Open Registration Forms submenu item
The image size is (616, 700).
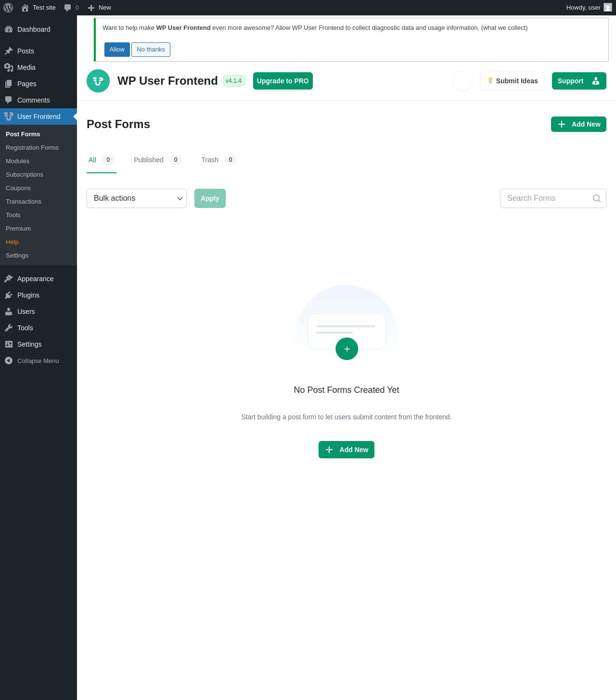click(32, 148)
